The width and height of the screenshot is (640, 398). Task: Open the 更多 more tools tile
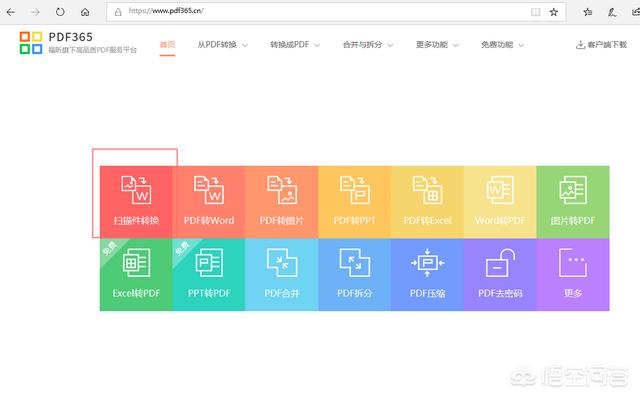[x=573, y=274]
